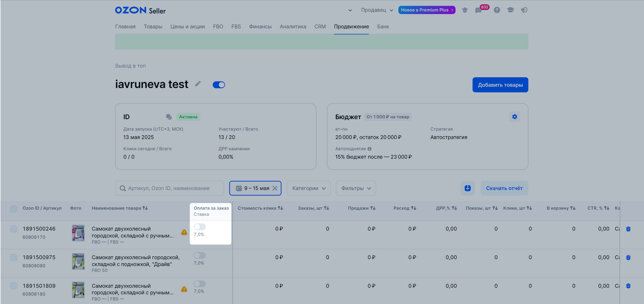
Task: Open the help question mark icon
Action: coord(497,10)
